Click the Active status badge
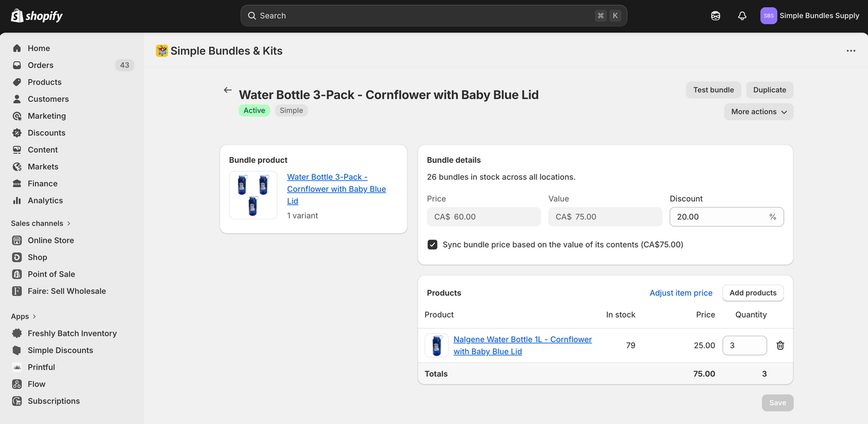The image size is (868, 424). (254, 111)
